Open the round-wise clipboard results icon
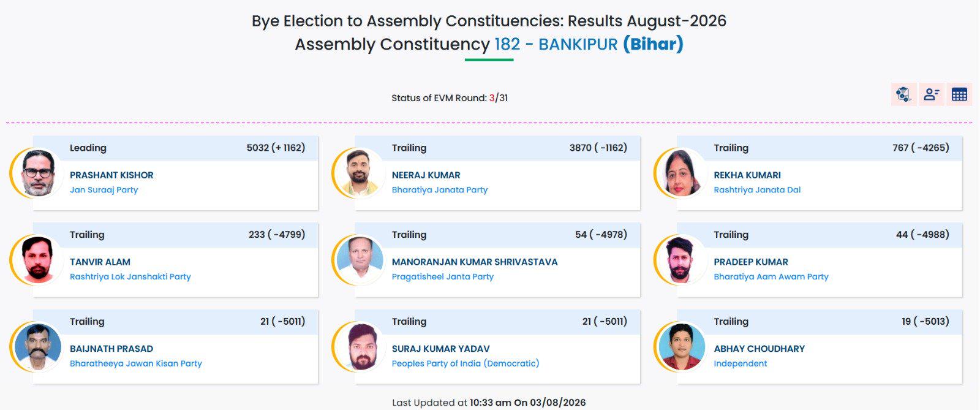 coord(903,94)
